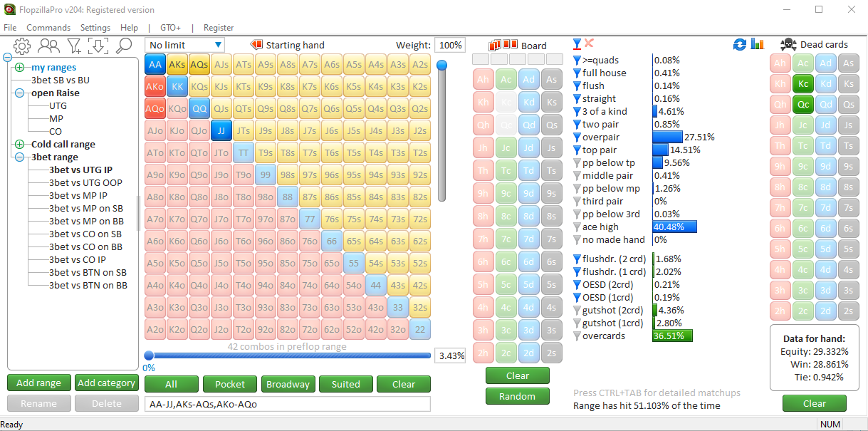Toggle the Qc dead card
Screen dimensions: 868x431
point(802,105)
